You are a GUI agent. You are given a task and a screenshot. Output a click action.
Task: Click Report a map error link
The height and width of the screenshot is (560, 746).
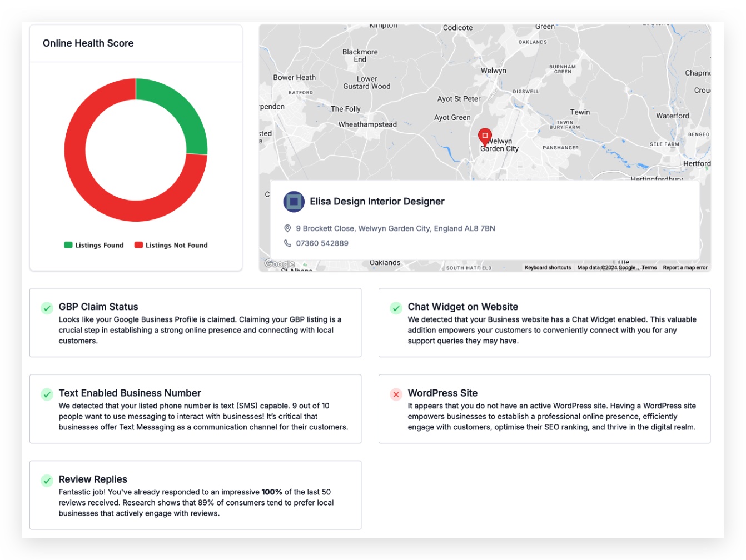point(685,268)
